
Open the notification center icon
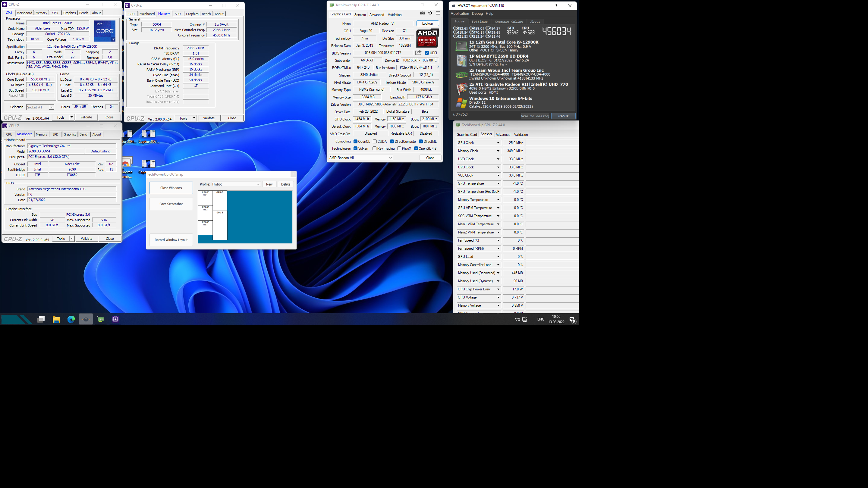[573, 320]
